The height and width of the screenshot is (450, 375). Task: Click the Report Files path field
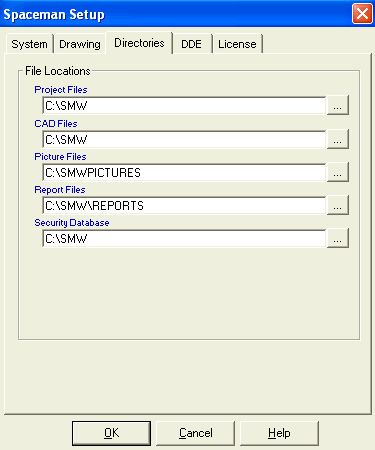tap(184, 205)
